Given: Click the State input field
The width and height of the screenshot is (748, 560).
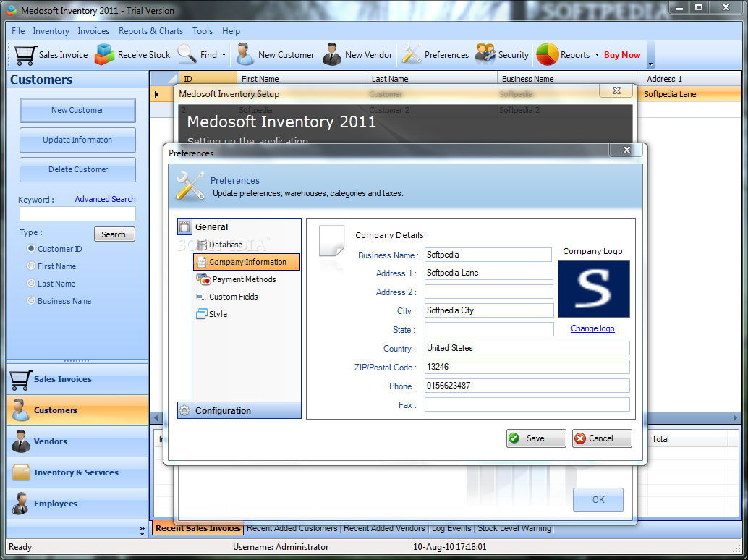Looking at the screenshot, I should 489,329.
